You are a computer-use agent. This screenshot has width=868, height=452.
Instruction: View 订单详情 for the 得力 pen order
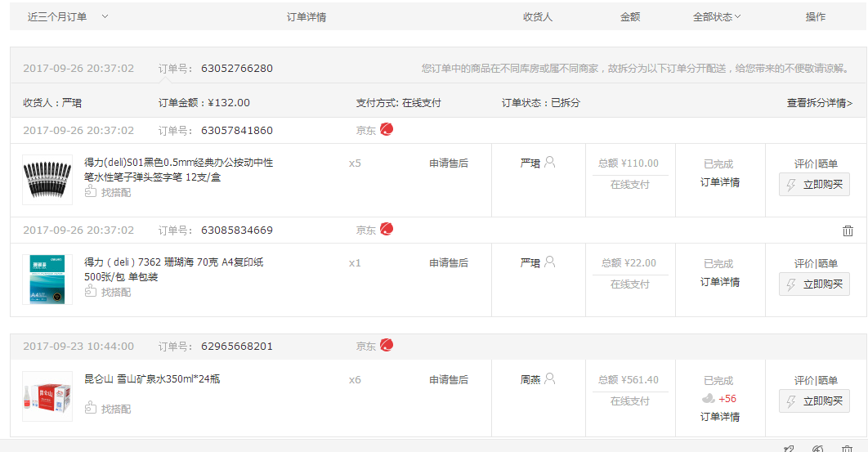coord(719,182)
